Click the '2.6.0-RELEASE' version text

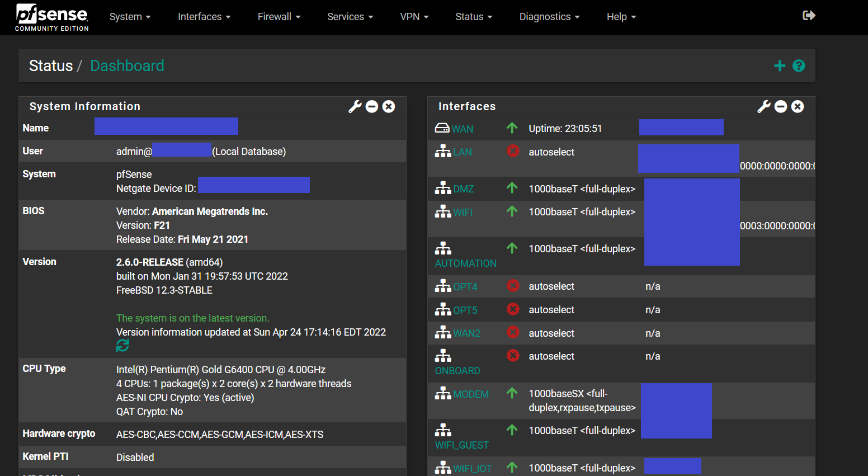pos(150,262)
